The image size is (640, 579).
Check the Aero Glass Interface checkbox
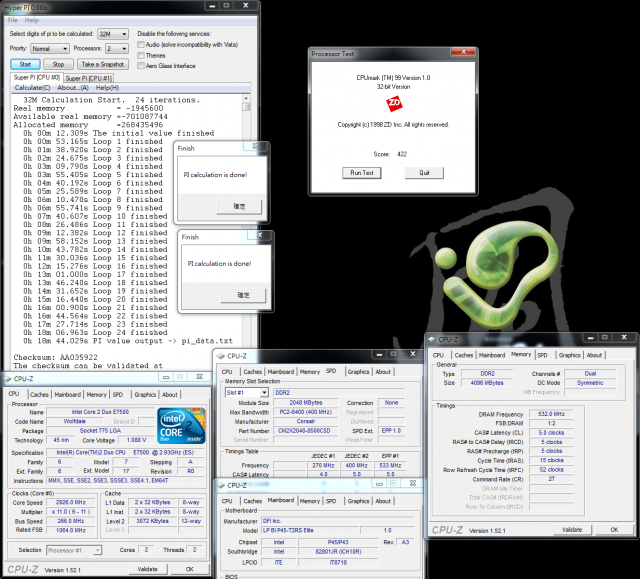point(141,66)
